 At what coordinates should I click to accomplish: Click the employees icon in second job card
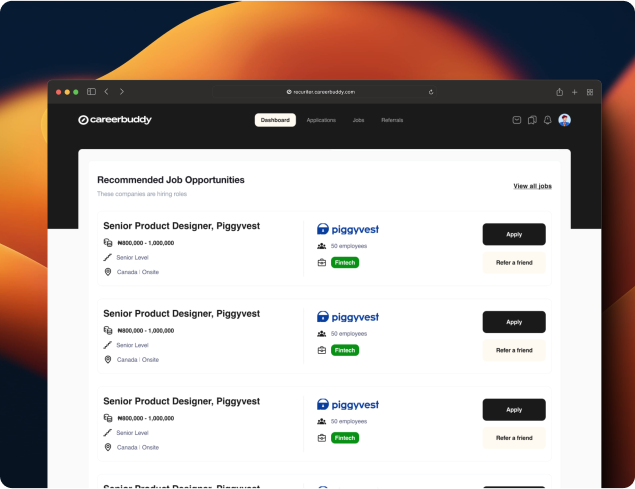point(322,334)
